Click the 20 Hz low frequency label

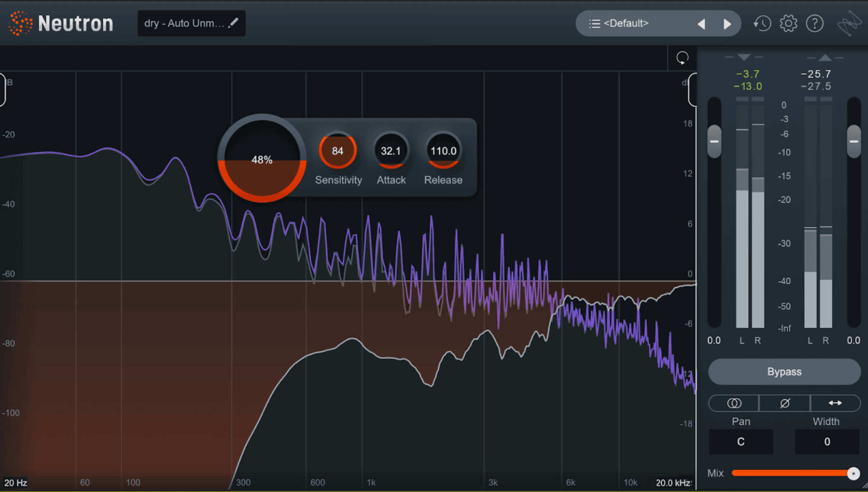pos(15,483)
